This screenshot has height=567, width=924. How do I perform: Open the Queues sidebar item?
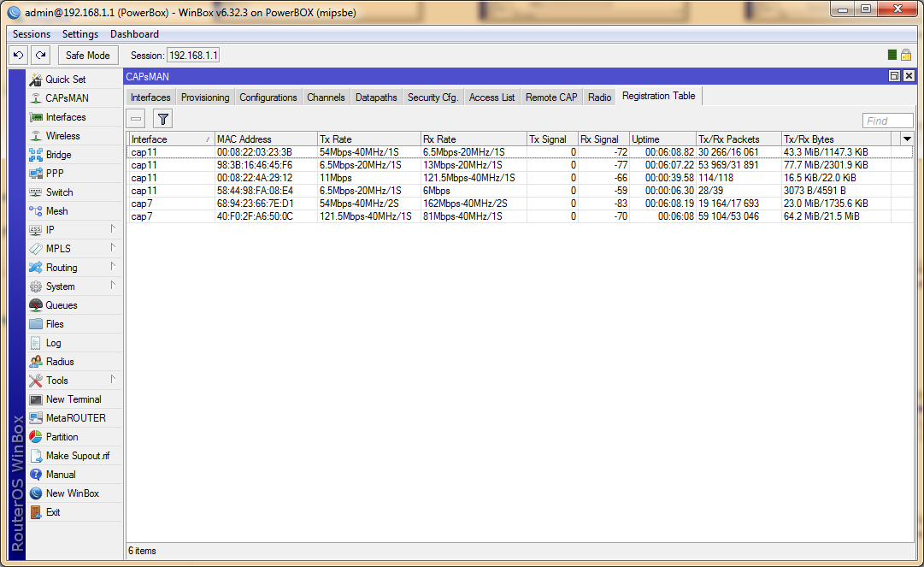click(61, 305)
